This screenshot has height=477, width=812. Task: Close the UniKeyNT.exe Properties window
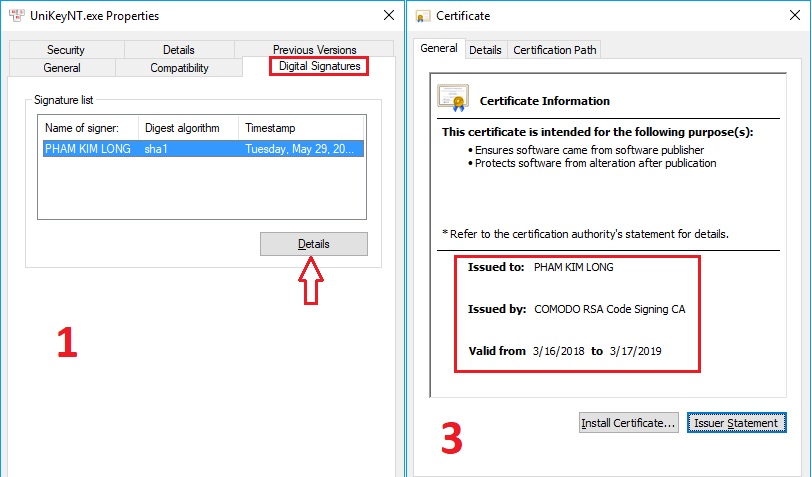389,16
